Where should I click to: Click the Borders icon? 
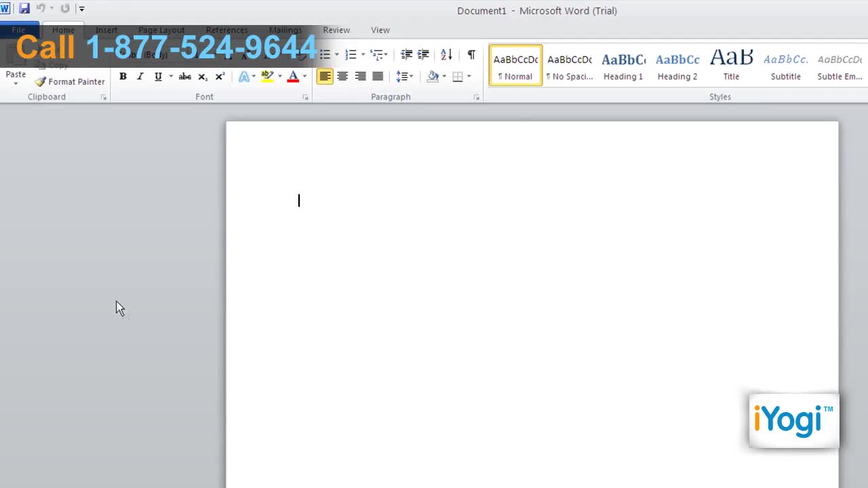pyautogui.click(x=458, y=77)
